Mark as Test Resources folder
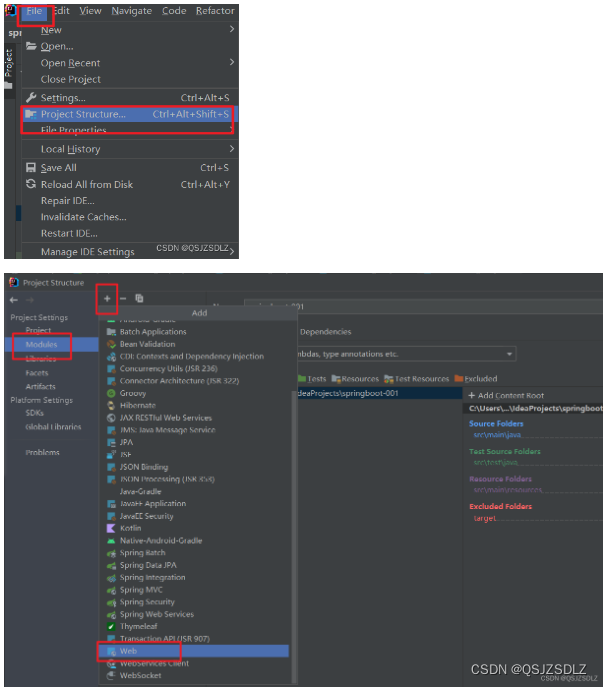 point(417,379)
